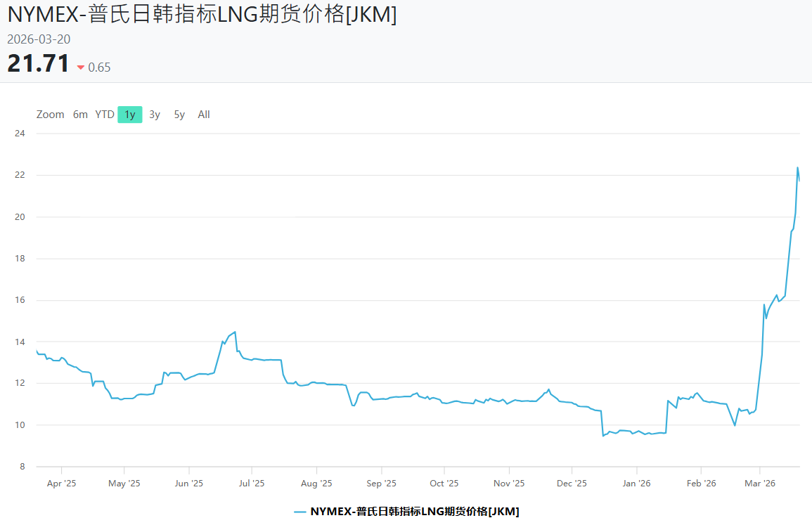Click the Mar '26 axis label
The width and height of the screenshot is (812, 518).
[760, 483]
